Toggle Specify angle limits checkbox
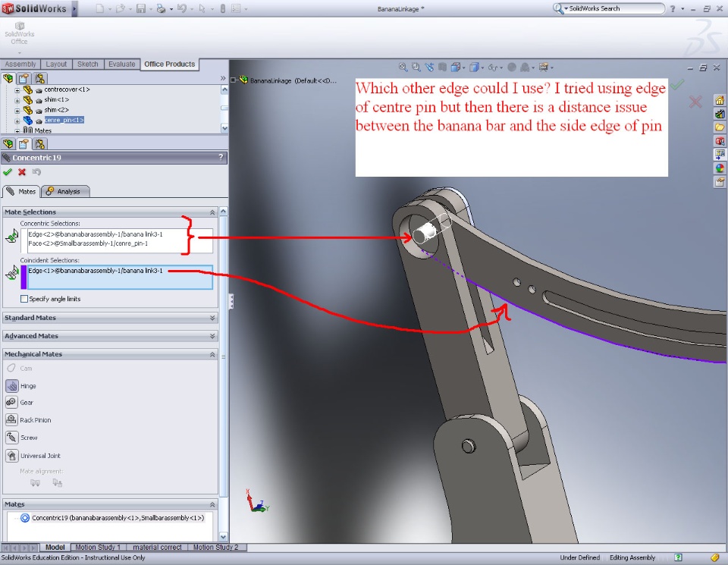The height and width of the screenshot is (565, 728). tap(24, 299)
